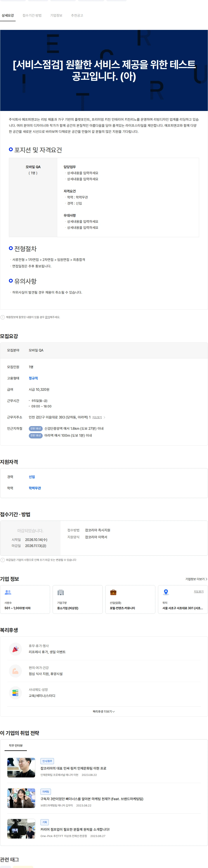Click the 마감일 2026.11.13(금) date
Viewport: 208px width, 868px height.
pyautogui.click(x=36, y=546)
